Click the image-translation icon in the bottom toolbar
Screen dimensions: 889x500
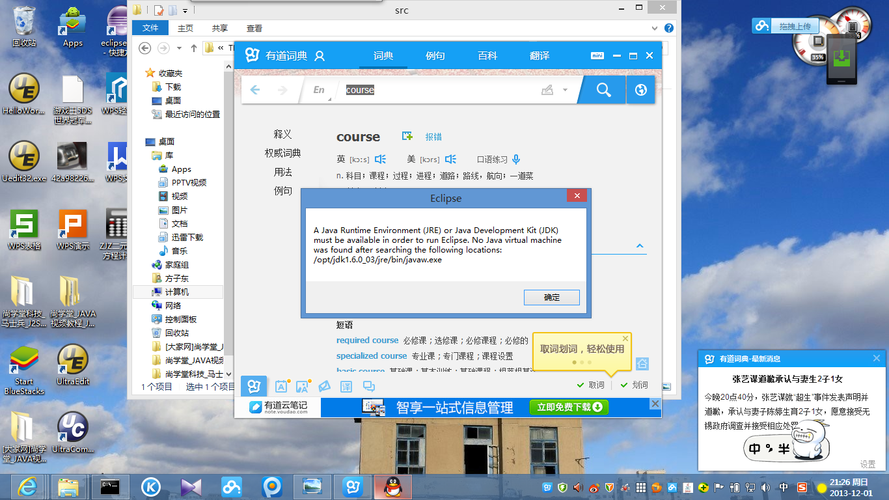(x=303, y=386)
